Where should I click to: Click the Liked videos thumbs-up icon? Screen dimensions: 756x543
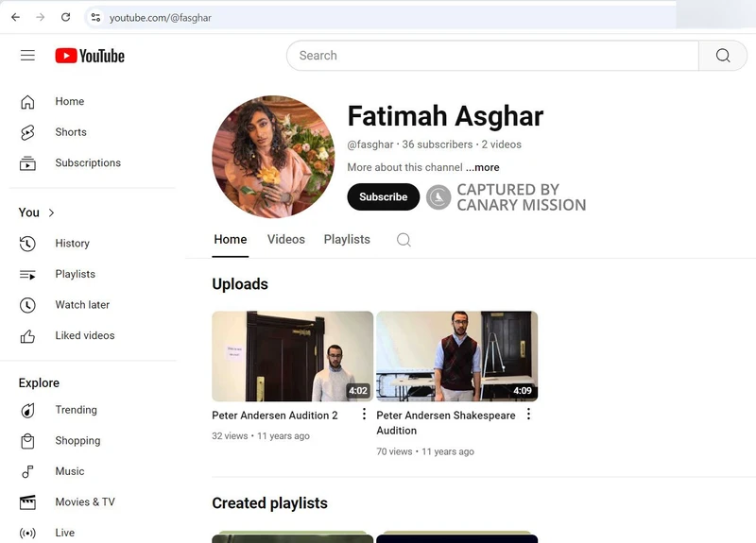click(27, 336)
